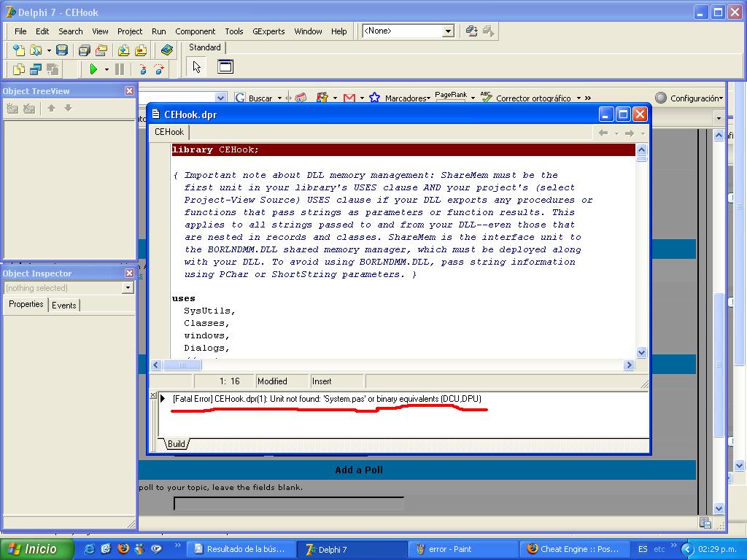The image size is (747, 560).
Task: Click scroll right arrow of editor horizontal scrollbar
Action: (629, 365)
